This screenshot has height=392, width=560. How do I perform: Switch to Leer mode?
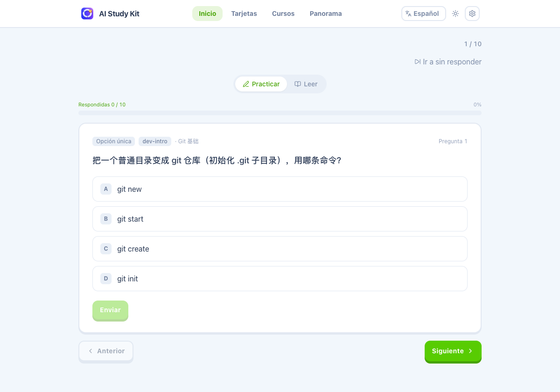306,84
